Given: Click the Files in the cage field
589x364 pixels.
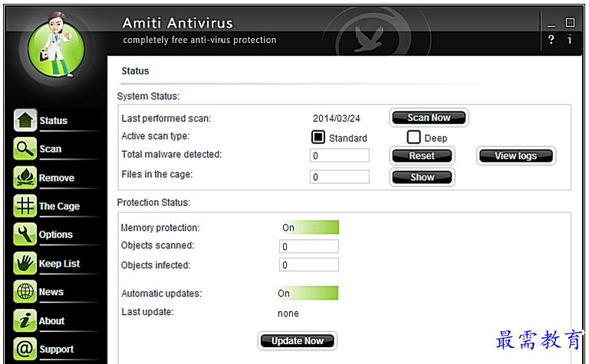Looking at the screenshot, I should (340, 177).
